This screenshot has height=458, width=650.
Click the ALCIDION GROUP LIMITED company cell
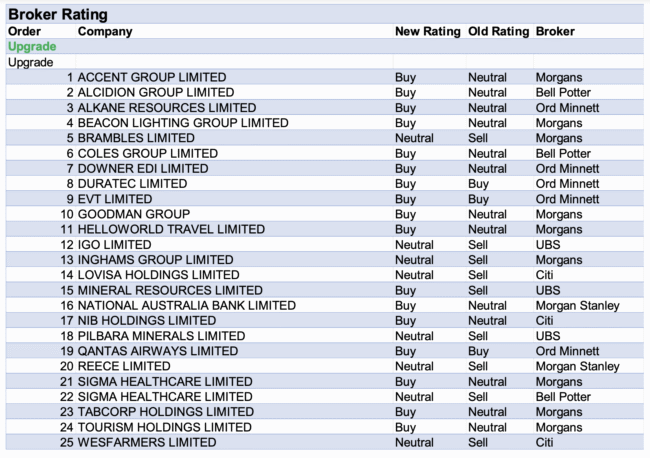[x=156, y=93]
